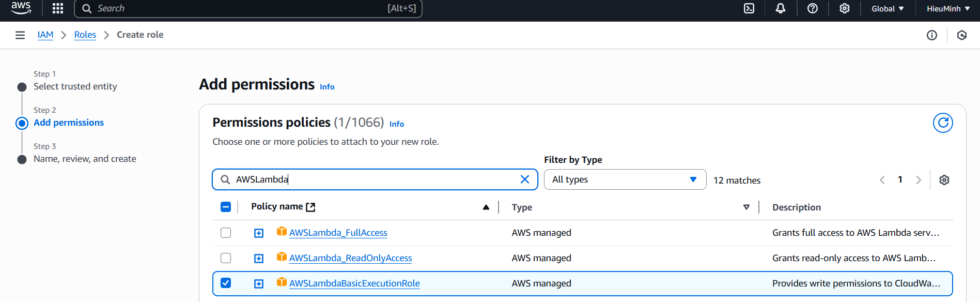980x302 pixels.
Task: Expand the AWSLambda_FullAccess policy details
Action: [259, 233]
